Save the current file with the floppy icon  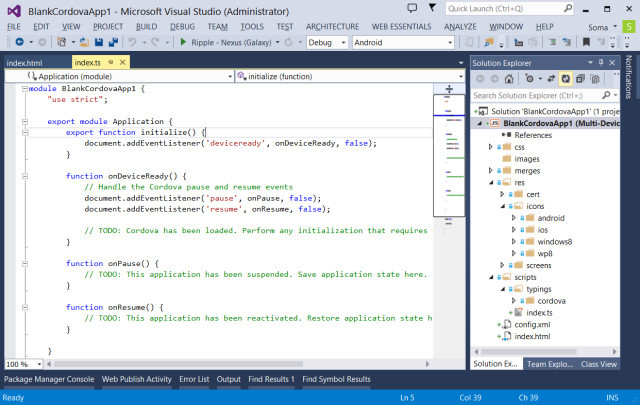[99, 42]
